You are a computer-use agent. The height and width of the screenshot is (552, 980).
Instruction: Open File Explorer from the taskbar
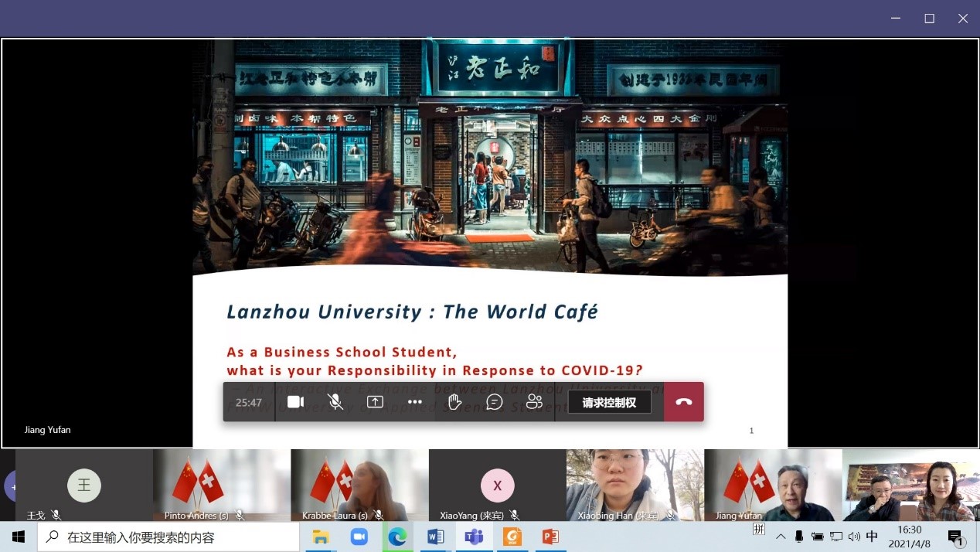321,537
